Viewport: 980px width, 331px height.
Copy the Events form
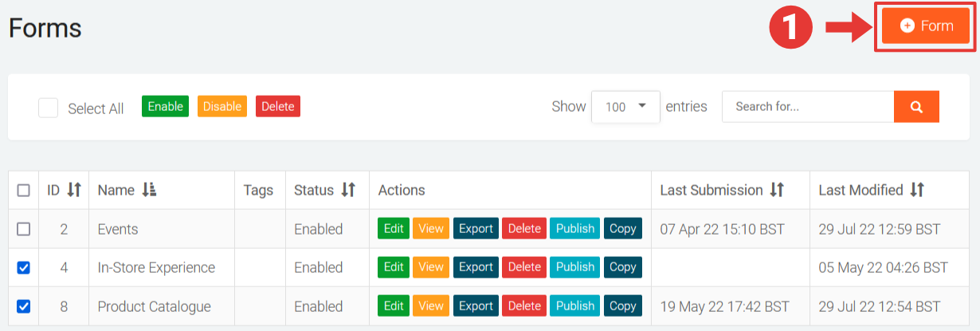pos(622,228)
